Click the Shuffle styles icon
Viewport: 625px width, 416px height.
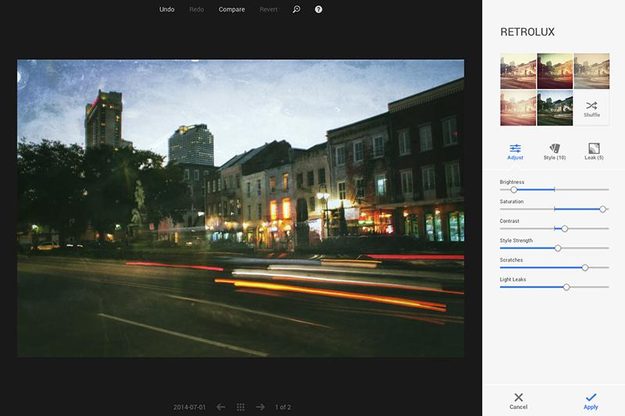[x=592, y=108]
